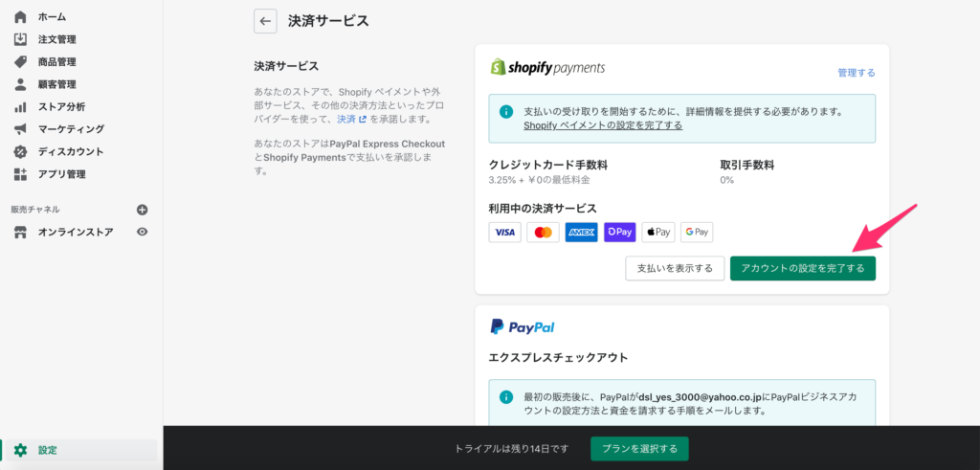Open 顧客管理 menu item

(x=56, y=84)
